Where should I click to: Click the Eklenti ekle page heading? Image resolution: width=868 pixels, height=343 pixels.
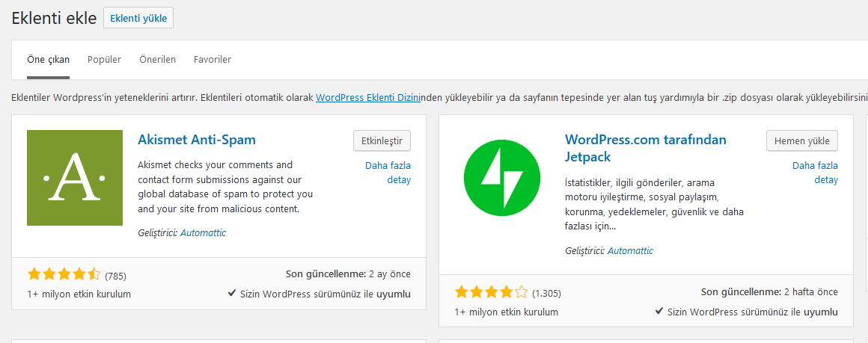(x=52, y=17)
